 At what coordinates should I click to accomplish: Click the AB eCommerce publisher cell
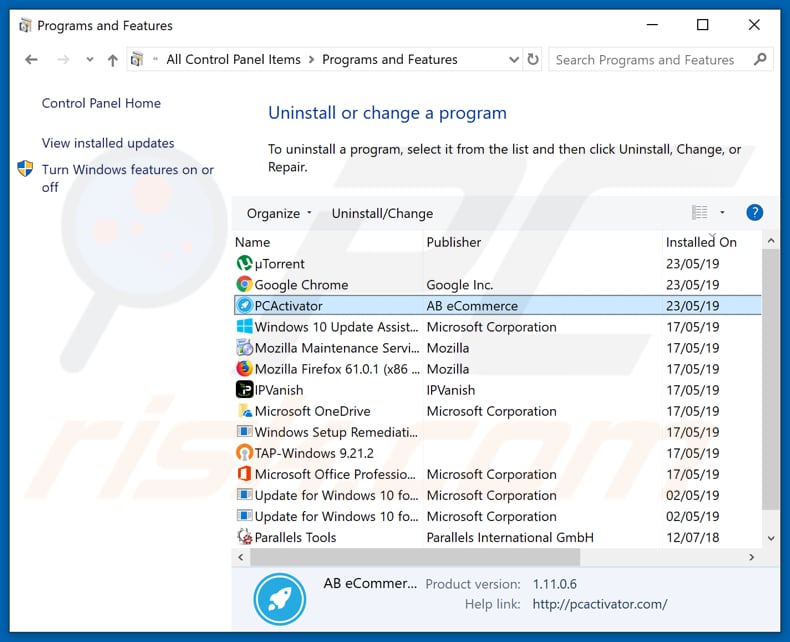click(472, 306)
